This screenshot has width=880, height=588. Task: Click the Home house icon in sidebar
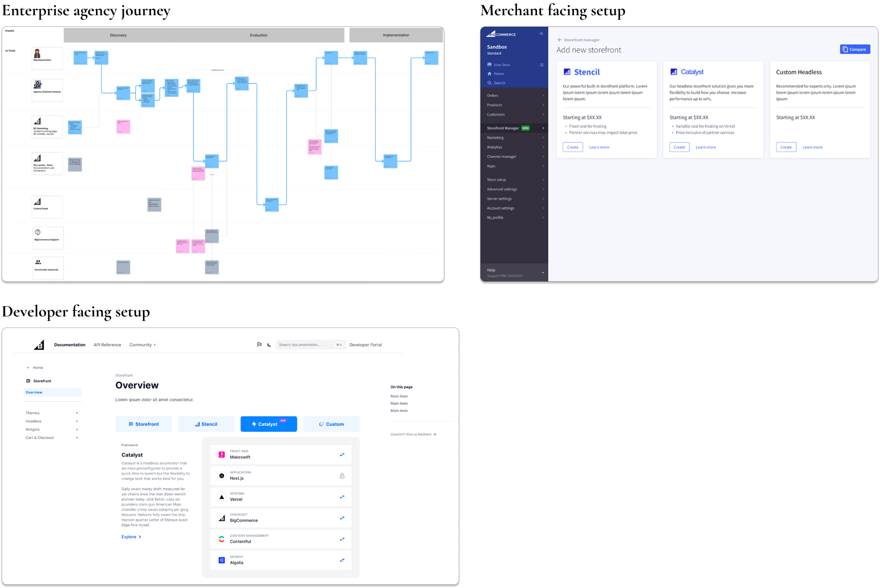click(489, 74)
